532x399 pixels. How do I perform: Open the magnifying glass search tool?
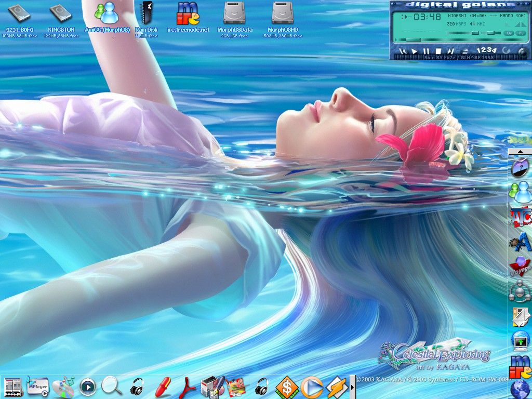point(111,387)
